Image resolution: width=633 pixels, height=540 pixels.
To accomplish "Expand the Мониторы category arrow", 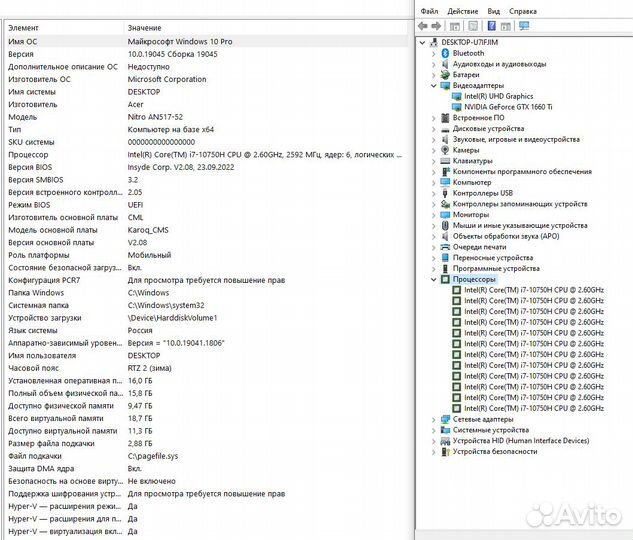I will coord(434,215).
